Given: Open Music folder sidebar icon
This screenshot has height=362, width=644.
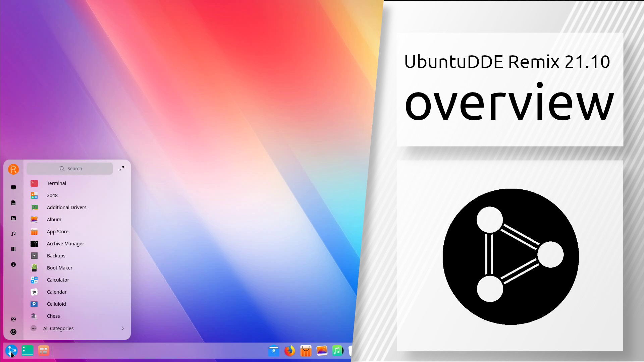Looking at the screenshot, I should [13, 234].
